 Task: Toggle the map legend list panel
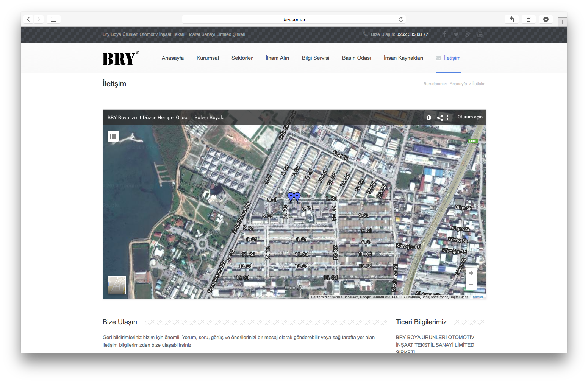click(113, 136)
